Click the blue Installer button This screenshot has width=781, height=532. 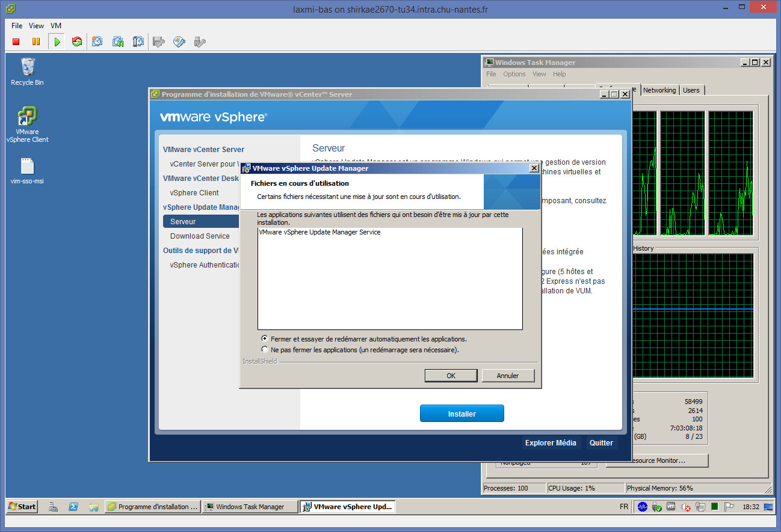[462, 414]
